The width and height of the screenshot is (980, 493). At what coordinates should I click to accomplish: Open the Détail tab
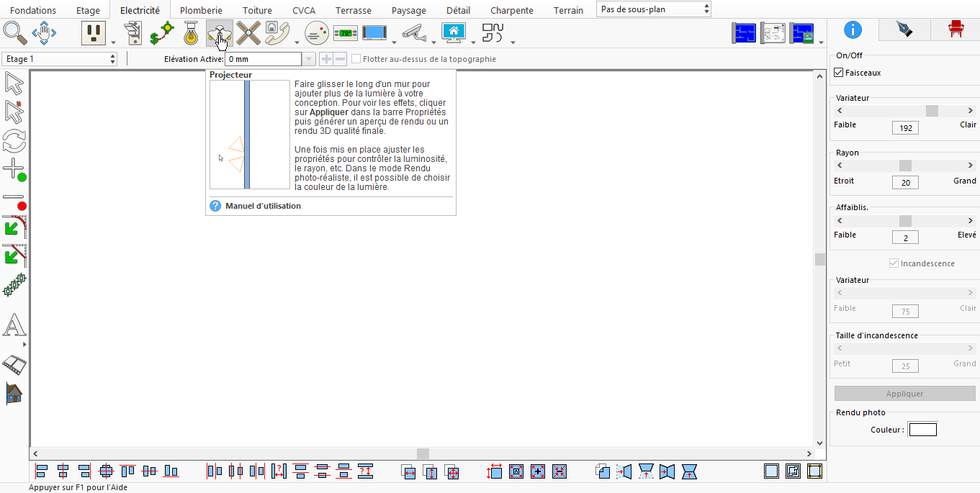[458, 10]
